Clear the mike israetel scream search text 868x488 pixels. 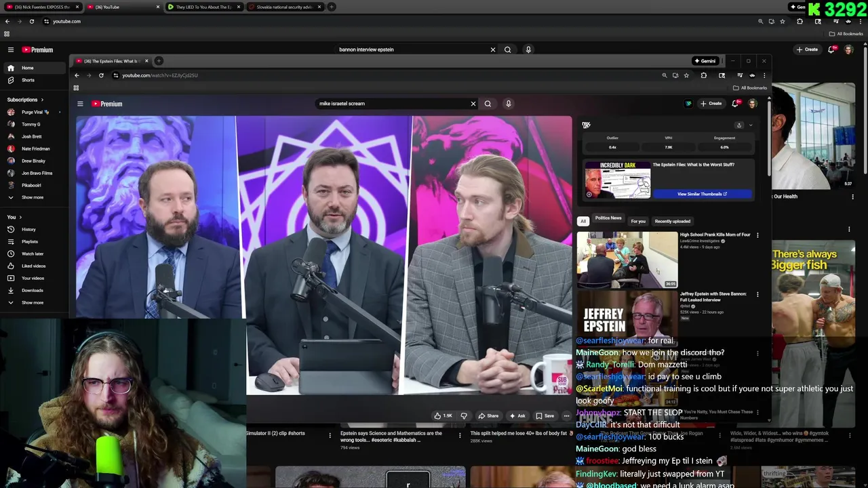tap(473, 104)
